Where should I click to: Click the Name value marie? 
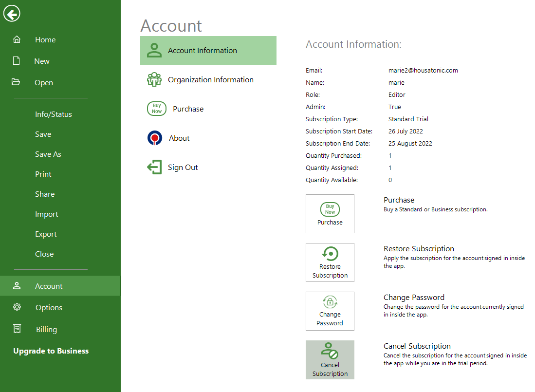tap(396, 83)
